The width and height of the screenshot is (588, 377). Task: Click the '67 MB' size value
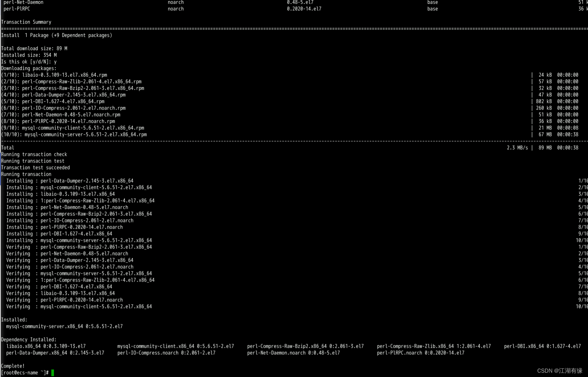point(545,135)
